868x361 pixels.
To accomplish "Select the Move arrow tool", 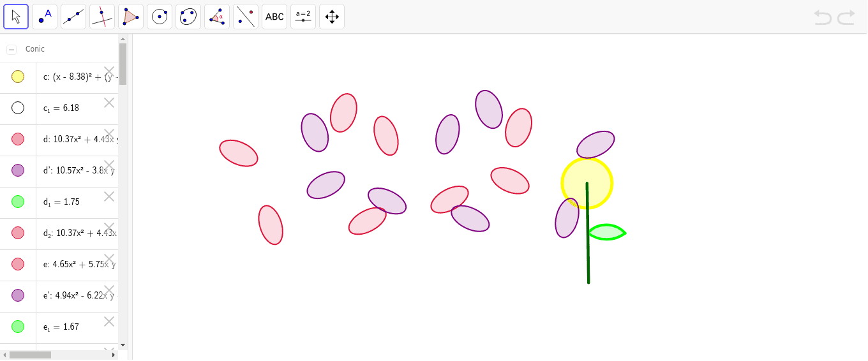I will pyautogui.click(x=16, y=17).
